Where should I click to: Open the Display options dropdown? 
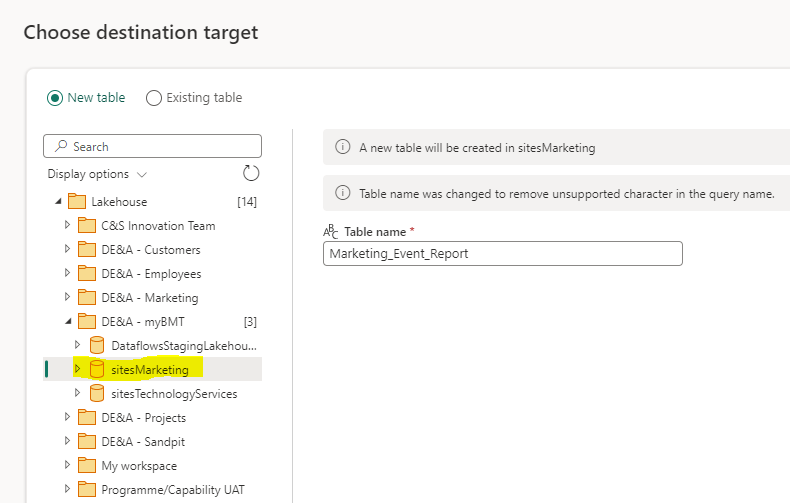point(97,174)
